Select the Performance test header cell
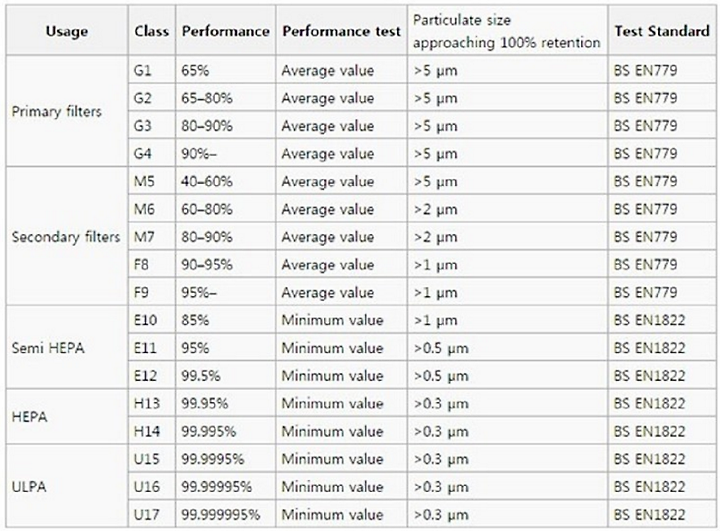Image resolution: width=720 pixels, height=531 pixels. [x=341, y=31]
